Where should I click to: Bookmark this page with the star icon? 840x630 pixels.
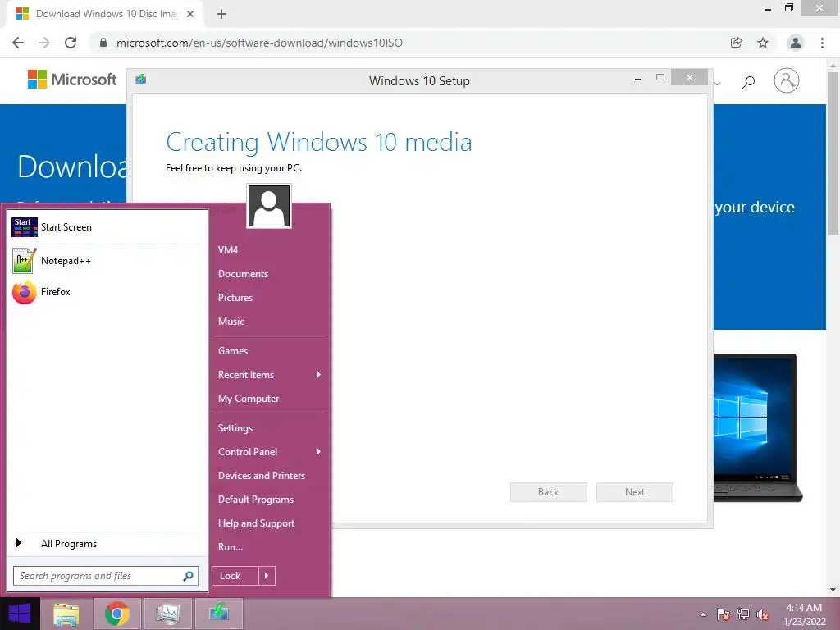click(x=763, y=43)
